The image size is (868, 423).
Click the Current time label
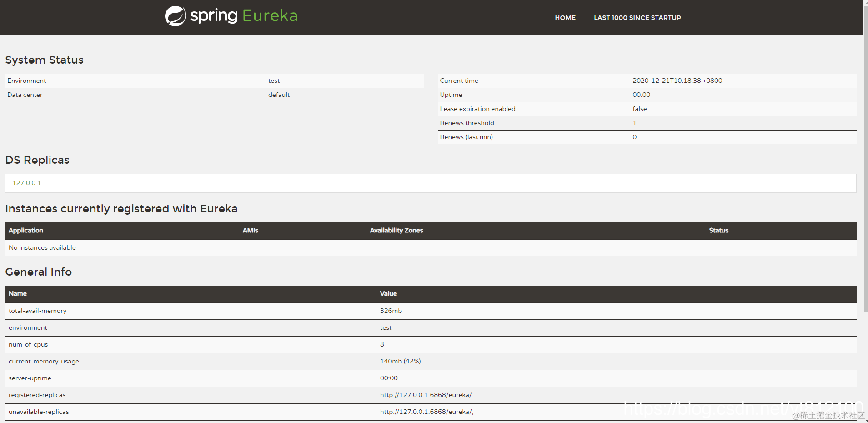(x=459, y=81)
